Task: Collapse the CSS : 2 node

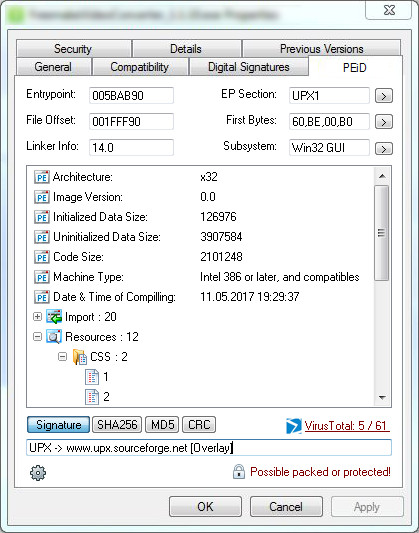Action: (63, 357)
